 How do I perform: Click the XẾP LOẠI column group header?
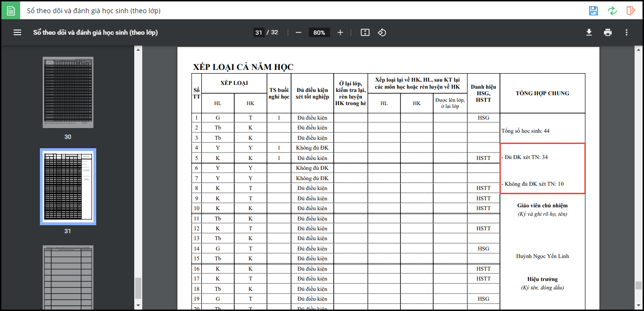tap(234, 83)
